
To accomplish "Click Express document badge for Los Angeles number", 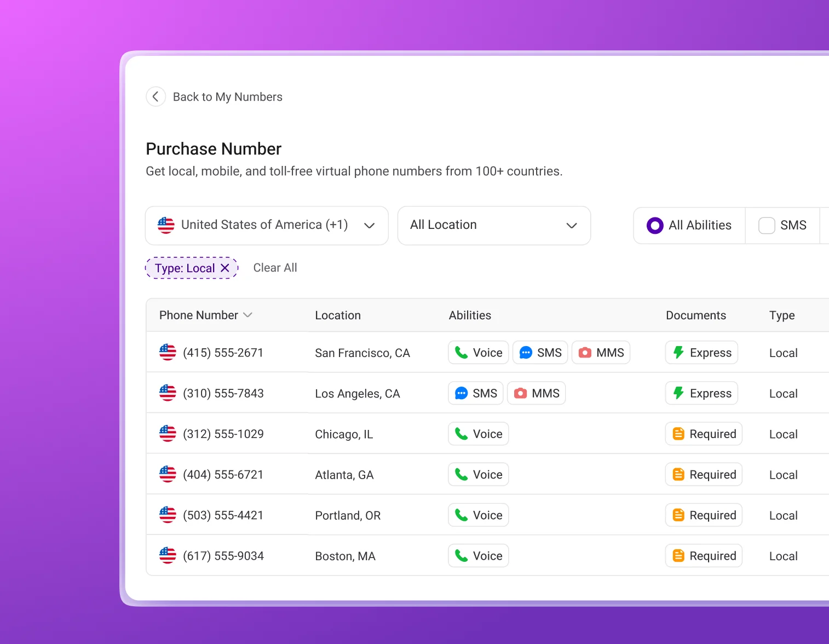I will [702, 393].
